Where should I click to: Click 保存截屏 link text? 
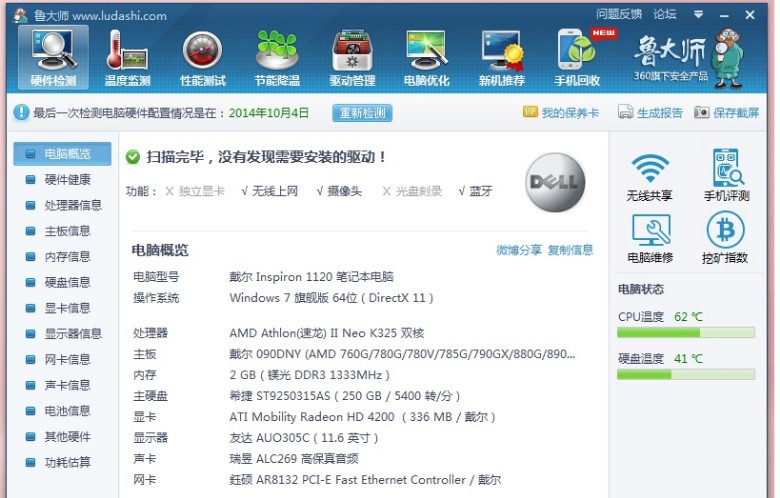736,113
